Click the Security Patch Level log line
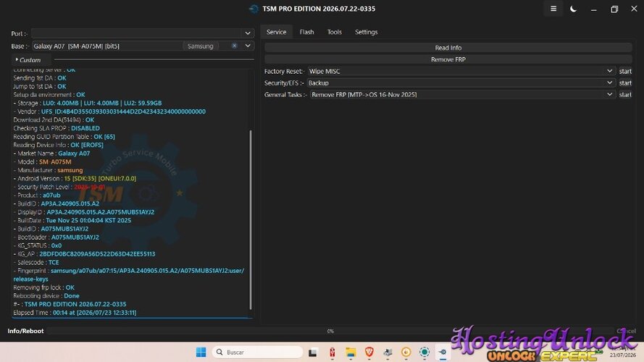 [x=59, y=187]
